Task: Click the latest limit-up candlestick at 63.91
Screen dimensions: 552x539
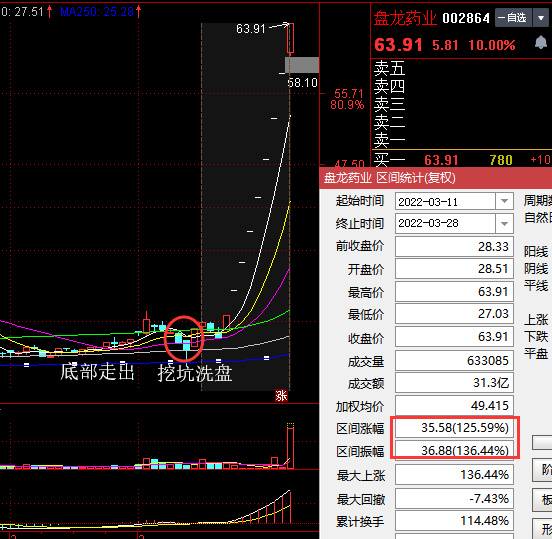Action: point(290,38)
